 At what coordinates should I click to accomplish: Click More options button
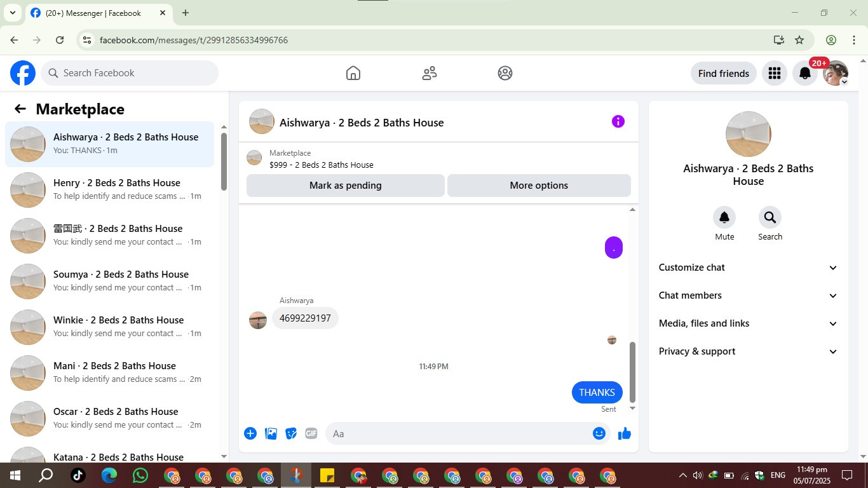pyautogui.click(x=539, y=186)
